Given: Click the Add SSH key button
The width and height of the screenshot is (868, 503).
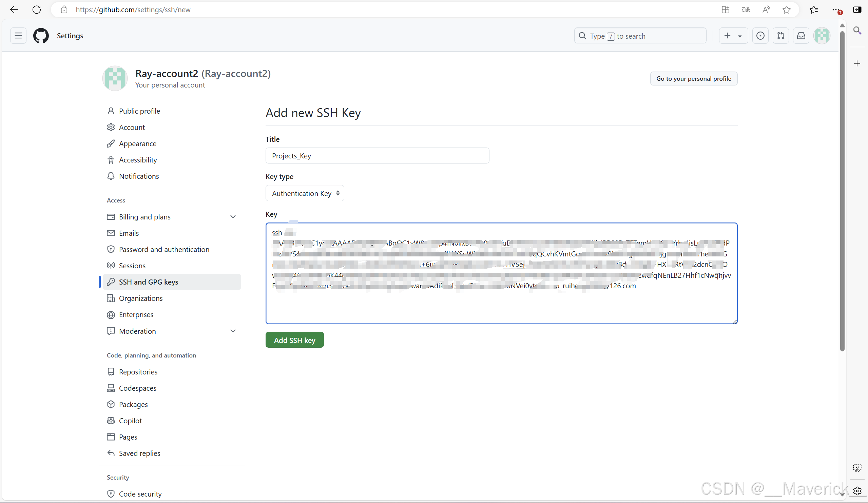Looking at the screenshot, I should pos(294,340).
